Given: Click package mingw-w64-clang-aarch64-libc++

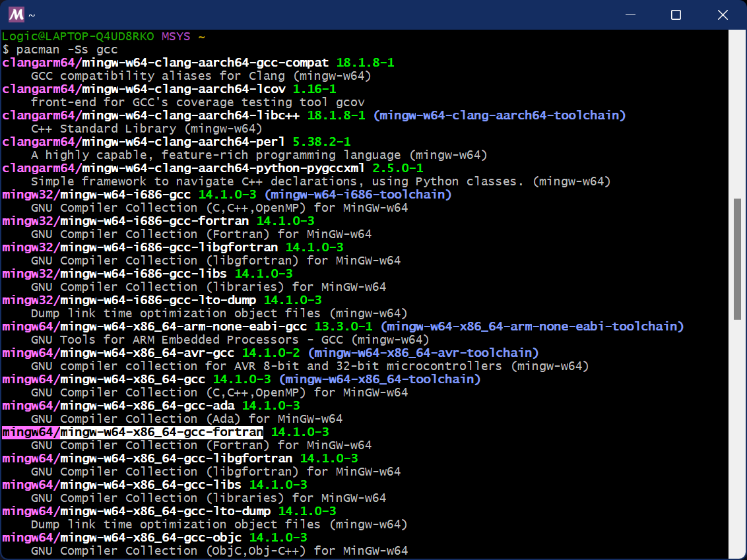Looking at the screenshot, I should [191, 115].
